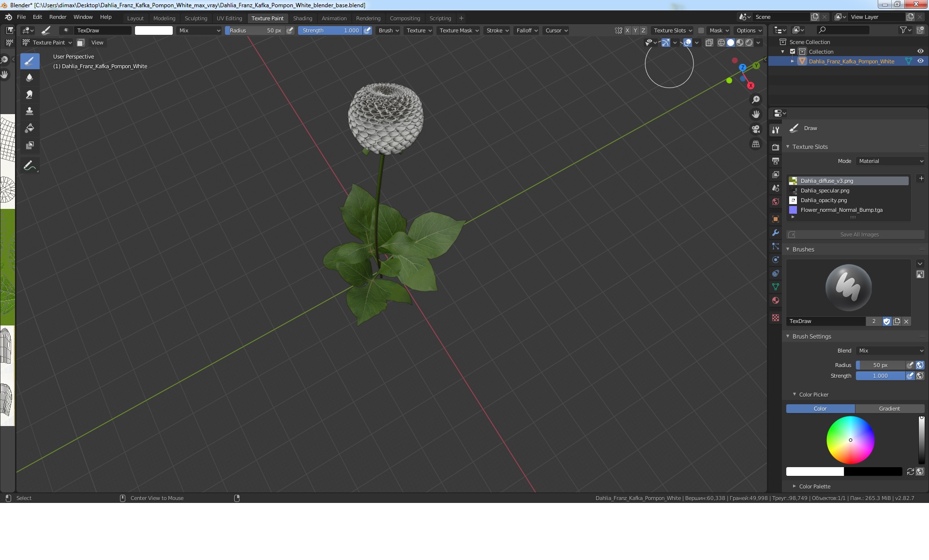Open the Object Data mesh tab
This screenshot has height=560, width=929.
pos(776,287)
